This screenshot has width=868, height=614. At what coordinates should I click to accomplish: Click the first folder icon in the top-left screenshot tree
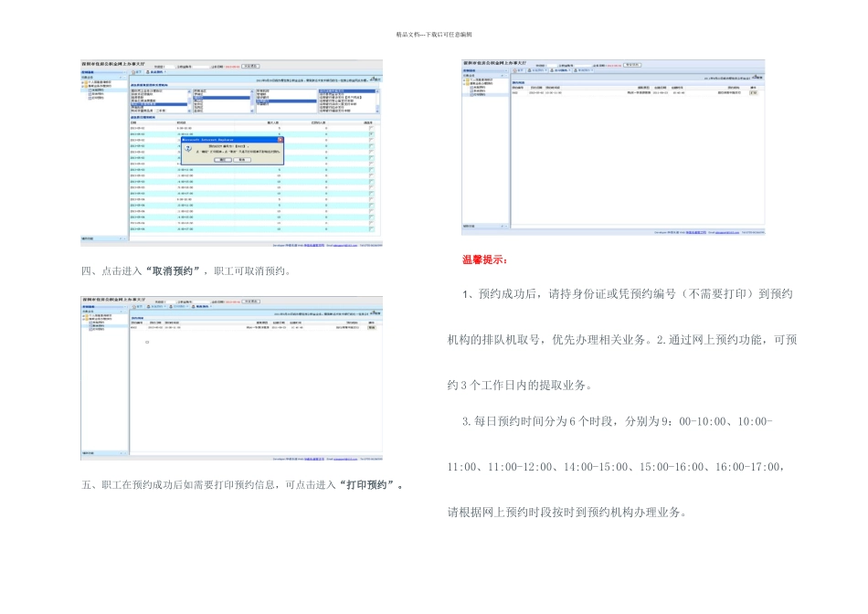[x=86, y=82]
